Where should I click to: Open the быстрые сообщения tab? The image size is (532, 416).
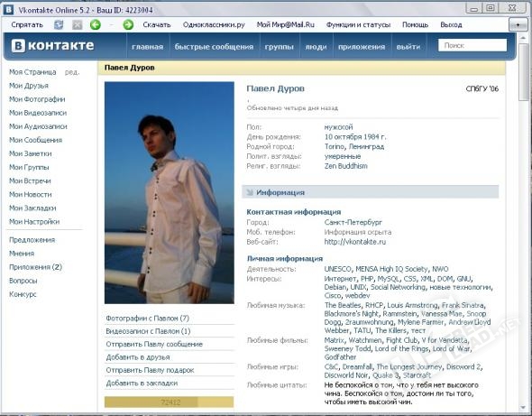214,47
